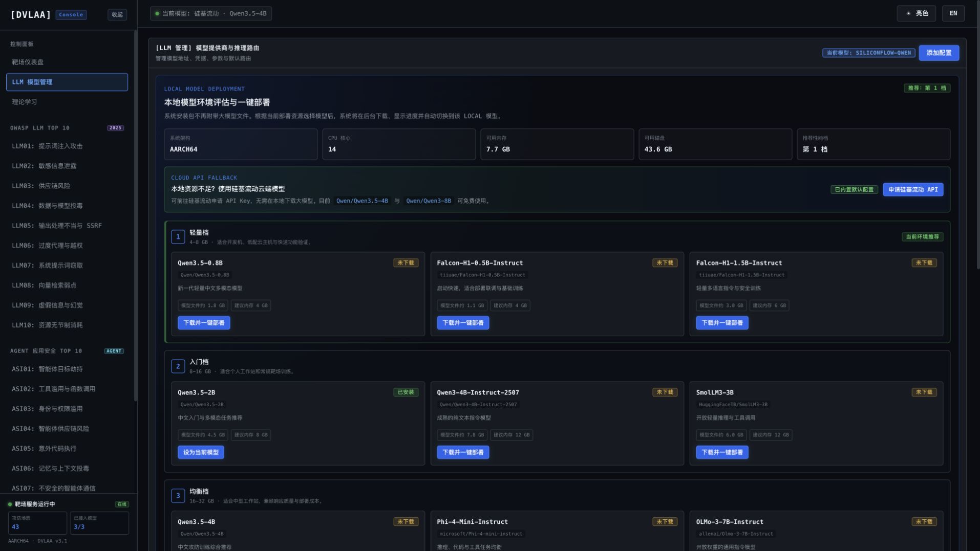Click the 推荐: 第 1 档 badge

click(927, 88)
